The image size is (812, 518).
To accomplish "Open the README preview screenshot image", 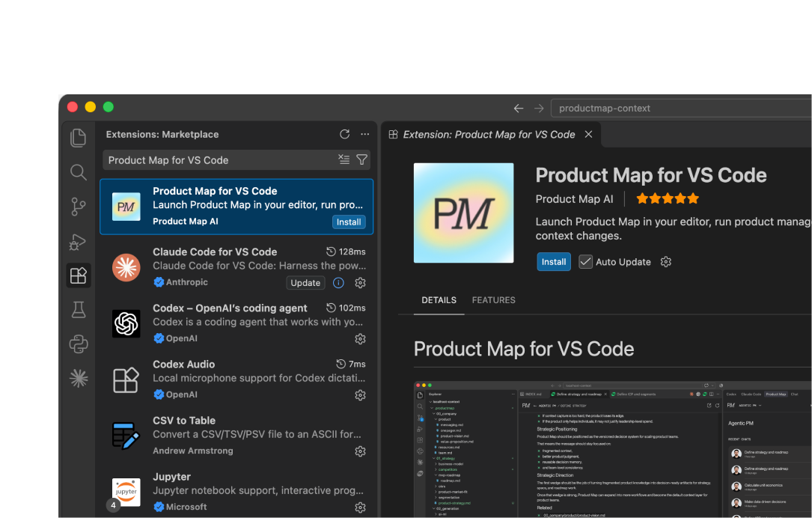I will point(613,450).
